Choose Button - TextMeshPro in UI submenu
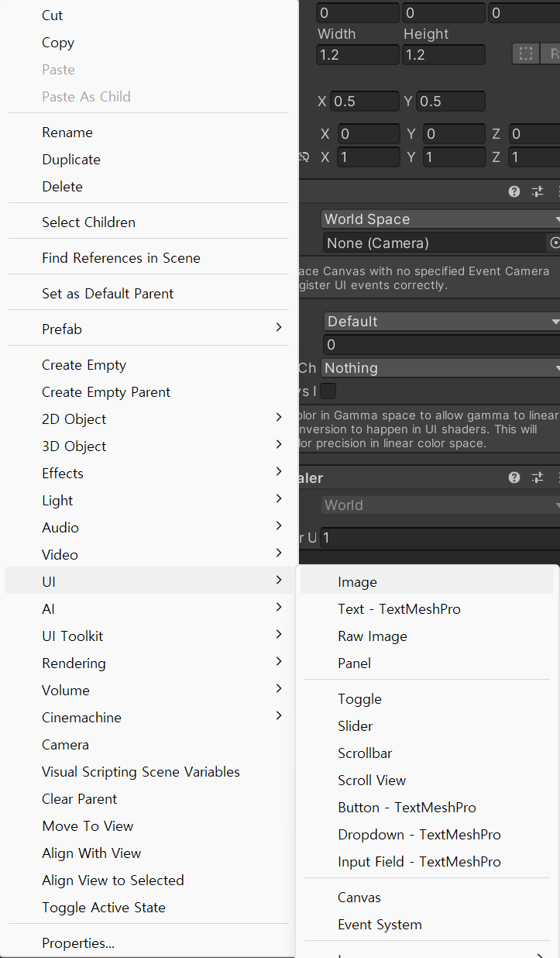The image size is (560, 958). tap(407, 808)
